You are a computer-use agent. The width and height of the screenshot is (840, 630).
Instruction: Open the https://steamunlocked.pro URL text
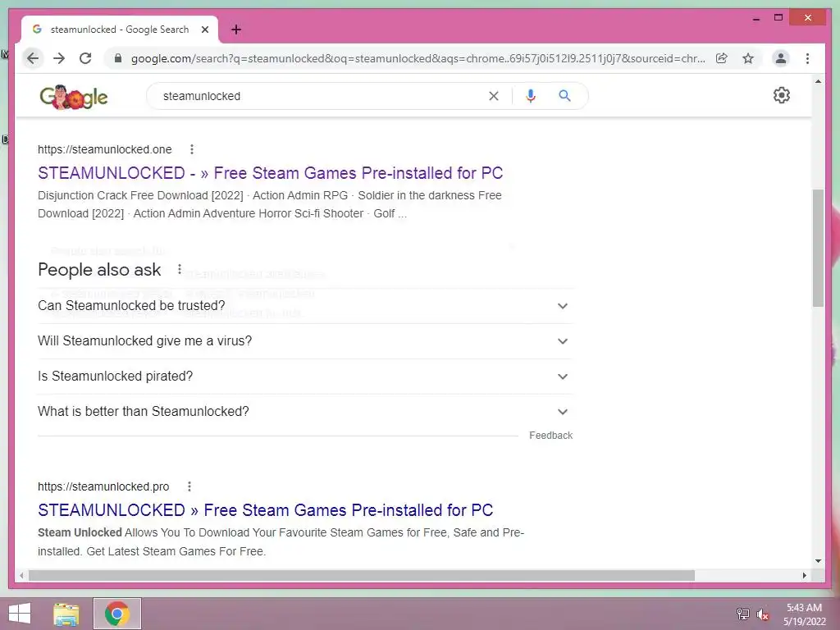(x=103, y=486)
